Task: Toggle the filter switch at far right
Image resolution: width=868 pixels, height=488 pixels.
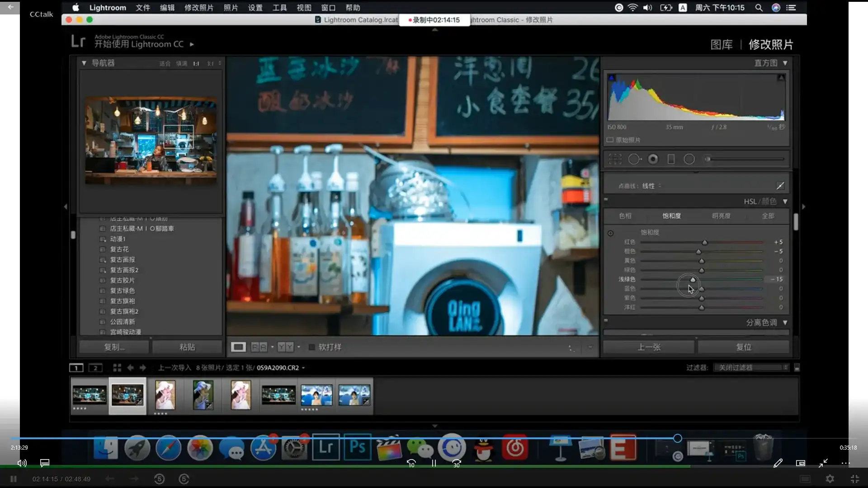Action: pyautogui.click(x=797, y=367)
